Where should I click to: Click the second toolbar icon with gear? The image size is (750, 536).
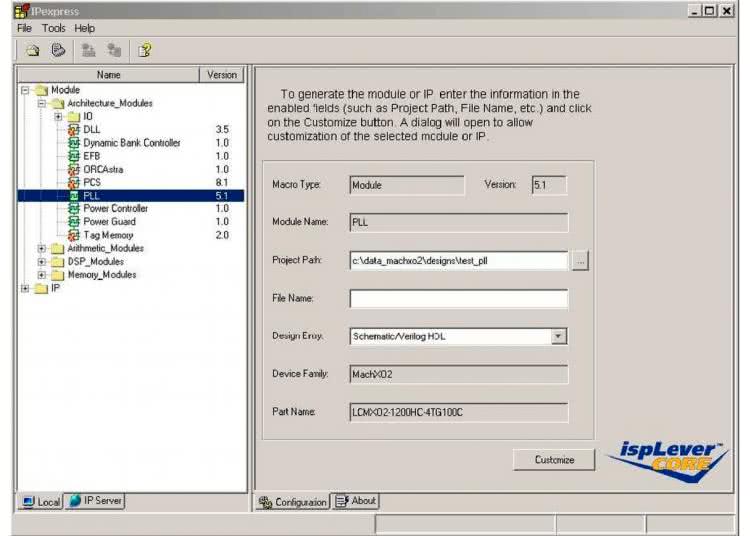click(x=58, y=50)
